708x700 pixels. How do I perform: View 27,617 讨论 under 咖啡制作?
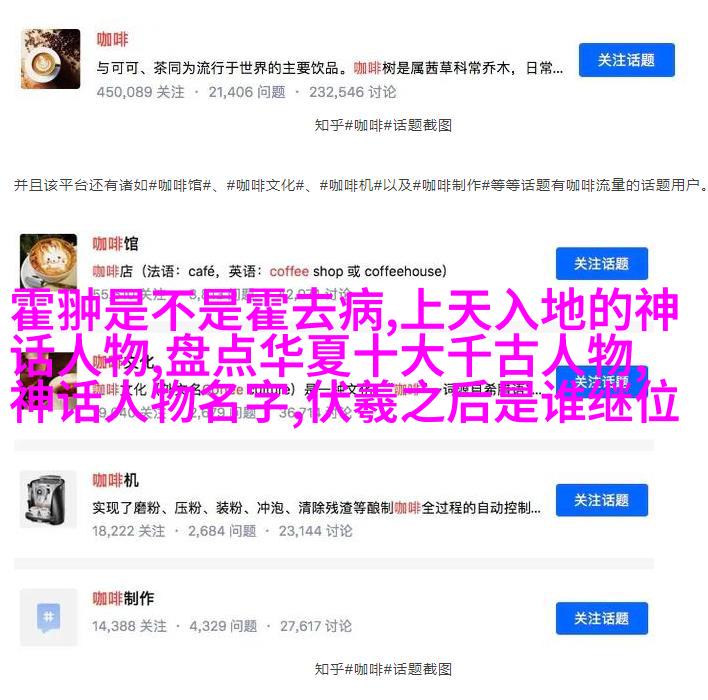coord(316,626)
